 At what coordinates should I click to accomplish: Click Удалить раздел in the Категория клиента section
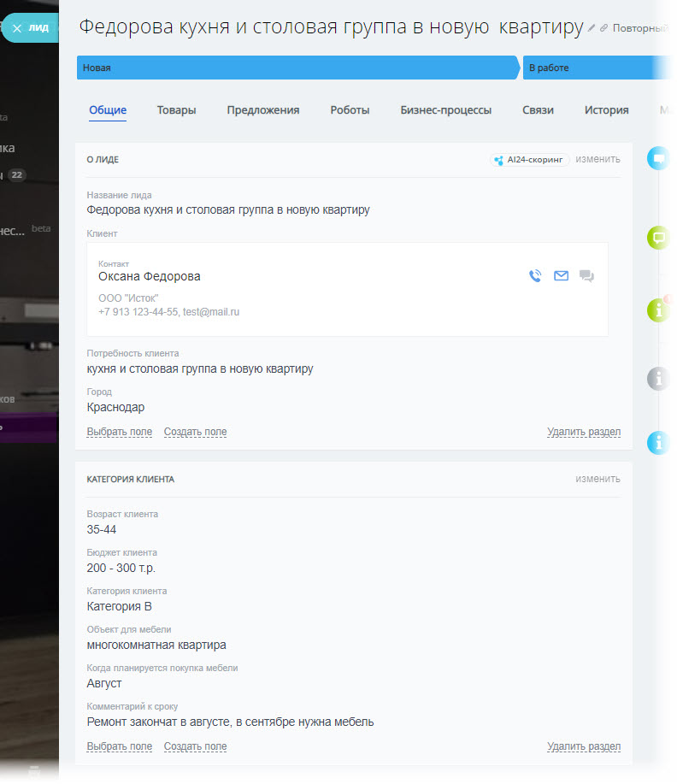point(584,746)
